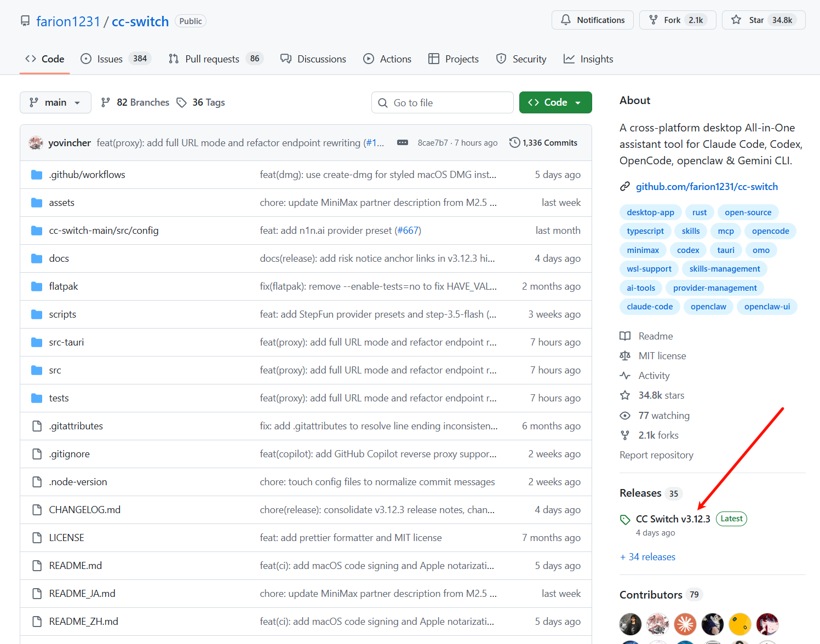Open the Security tab

(x=521, y=59)
